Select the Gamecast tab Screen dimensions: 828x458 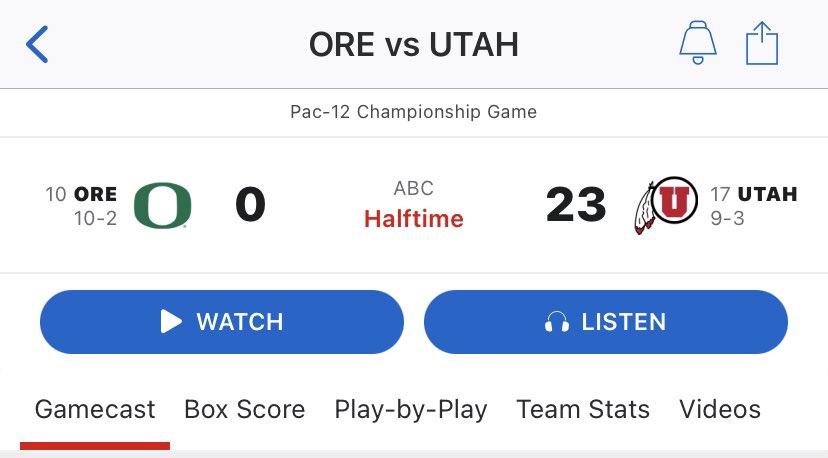point(95,409)
